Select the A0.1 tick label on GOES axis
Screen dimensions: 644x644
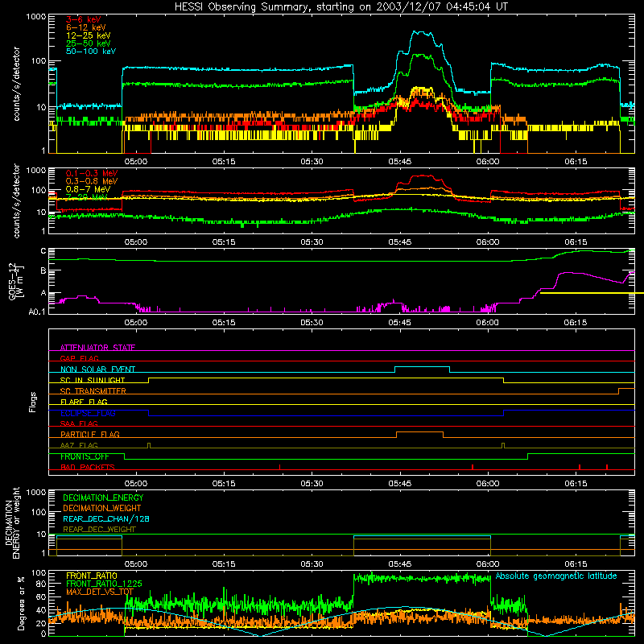(x=37, y=312)
